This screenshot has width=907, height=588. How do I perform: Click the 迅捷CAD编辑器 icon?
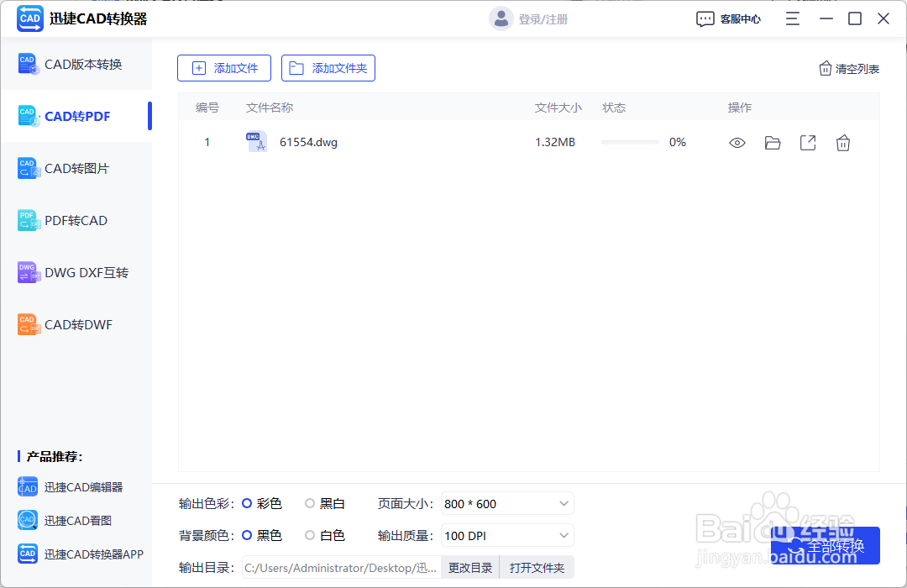(x=27, y=487)
